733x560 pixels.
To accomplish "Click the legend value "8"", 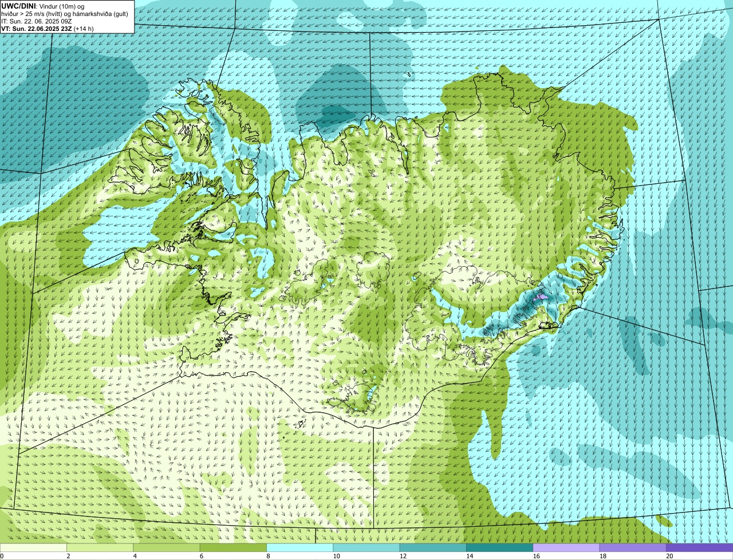I will 267,556.
